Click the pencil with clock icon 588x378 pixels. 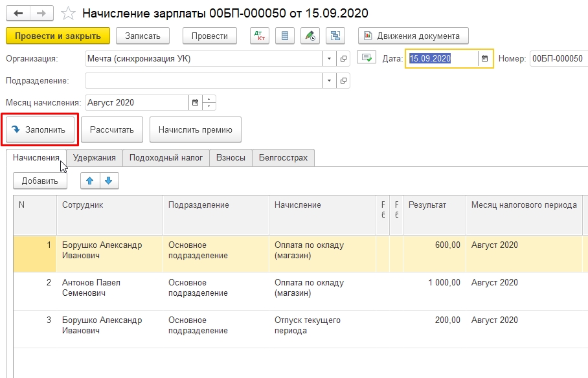[x=310, y=36]
